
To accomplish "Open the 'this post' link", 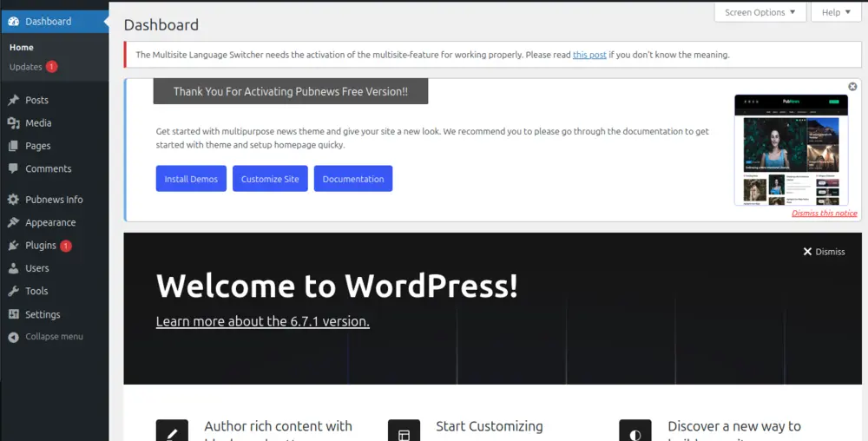I will pos(589,55).
